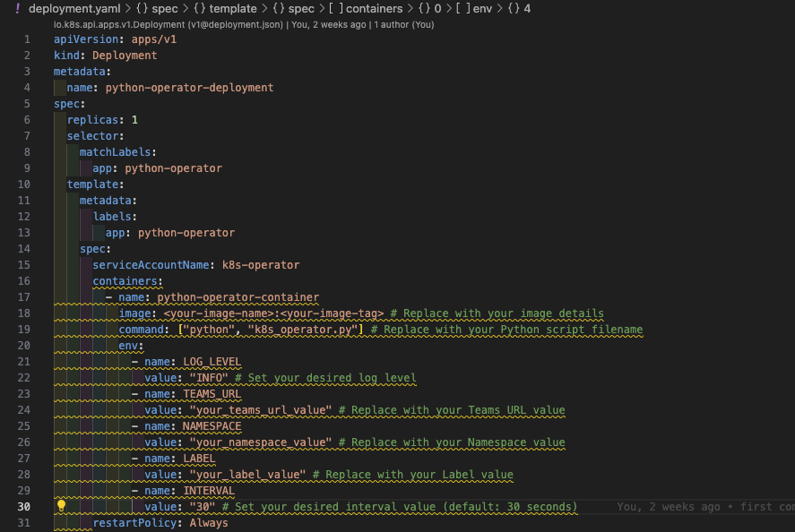Click the "your_label_value" string
This screenshot has width=795, height=532.
(x=248, y=475)
